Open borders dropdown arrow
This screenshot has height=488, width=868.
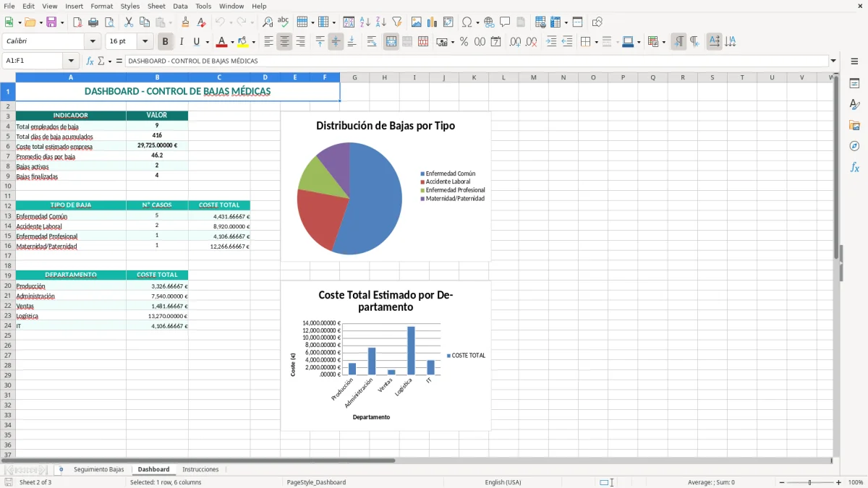pyautogui.click(x=596, y=42)
